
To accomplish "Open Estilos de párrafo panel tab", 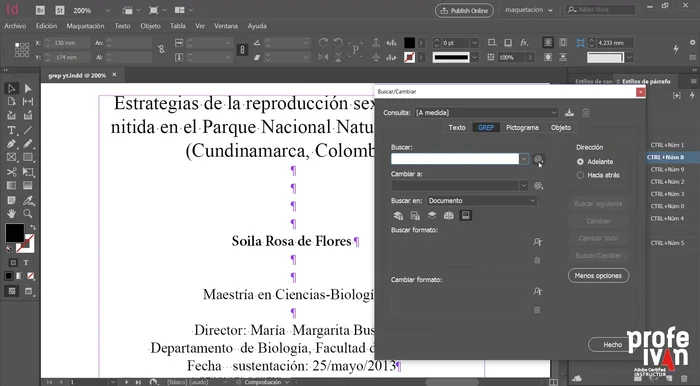I will 646,81.
